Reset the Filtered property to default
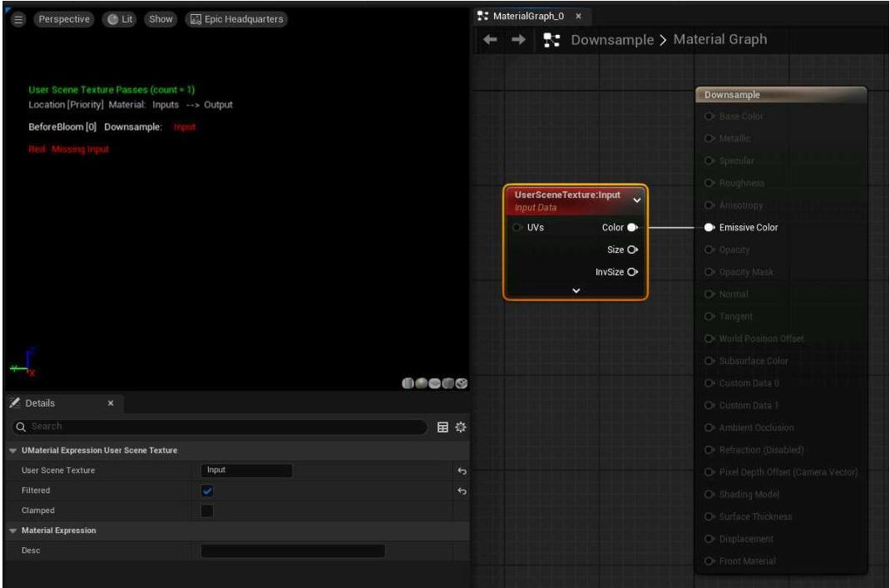This screenshot has width=890, height=588. tap(462, 491)
